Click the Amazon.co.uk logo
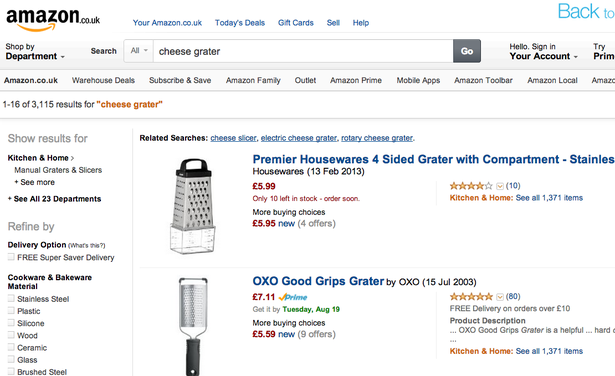 [x=53, y=18]
